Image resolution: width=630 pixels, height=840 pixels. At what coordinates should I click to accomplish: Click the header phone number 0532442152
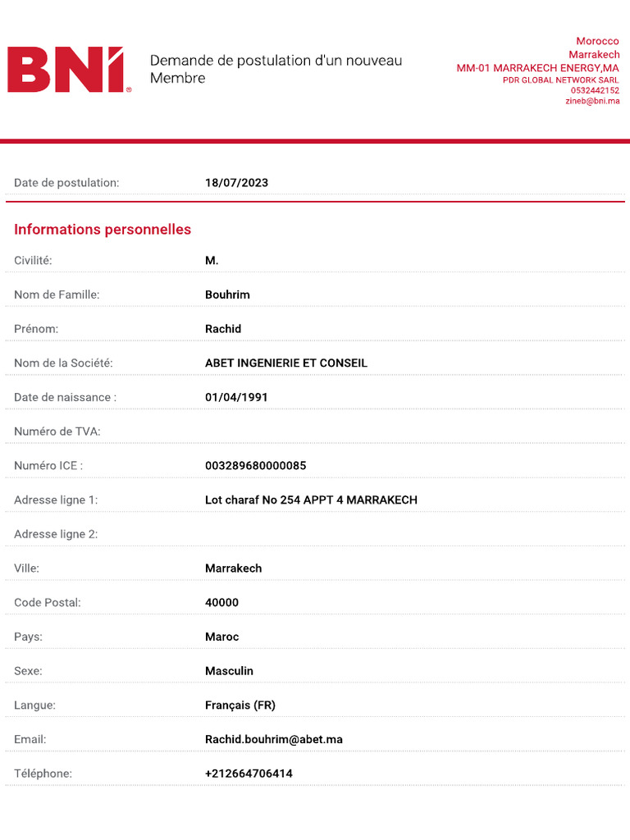pos(595,91)
